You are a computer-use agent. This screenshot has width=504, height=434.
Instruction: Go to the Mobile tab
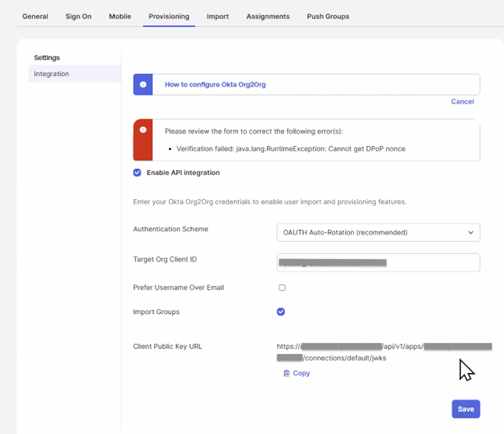pos(120,16)
